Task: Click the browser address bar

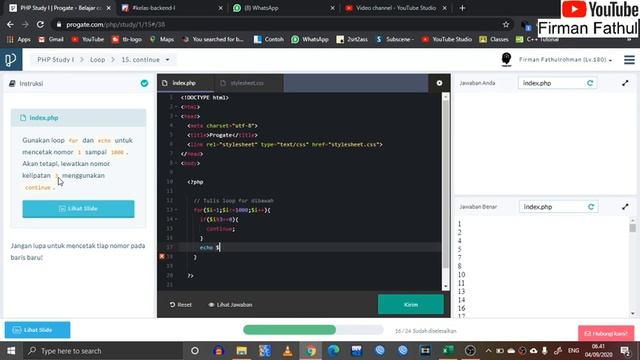Action: pyautogui.click(x=282, y=24)
